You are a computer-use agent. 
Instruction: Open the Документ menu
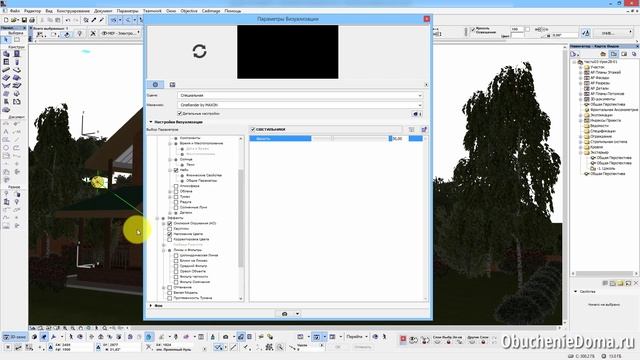click(x=103, y=11)
